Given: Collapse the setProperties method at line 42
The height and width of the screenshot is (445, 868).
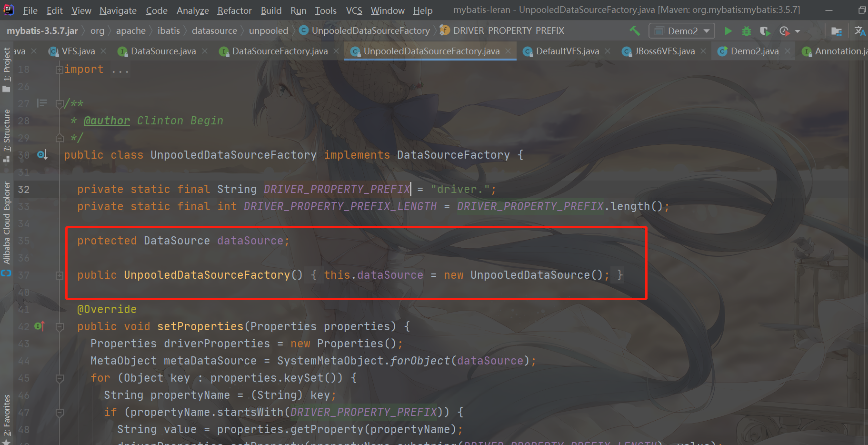Looking at the screenshot, I should (x=60, y=327).
